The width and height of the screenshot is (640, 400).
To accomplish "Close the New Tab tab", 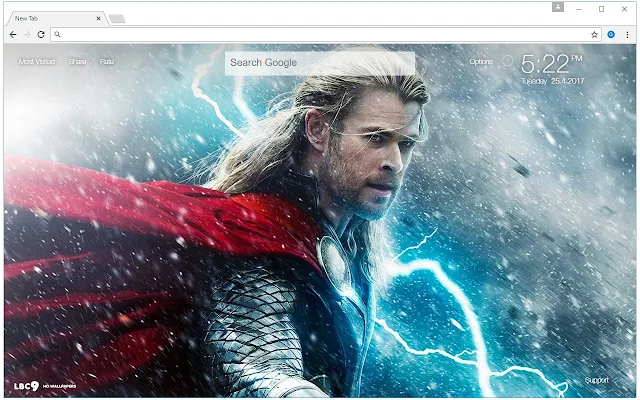I will click(x=98, y=18).
